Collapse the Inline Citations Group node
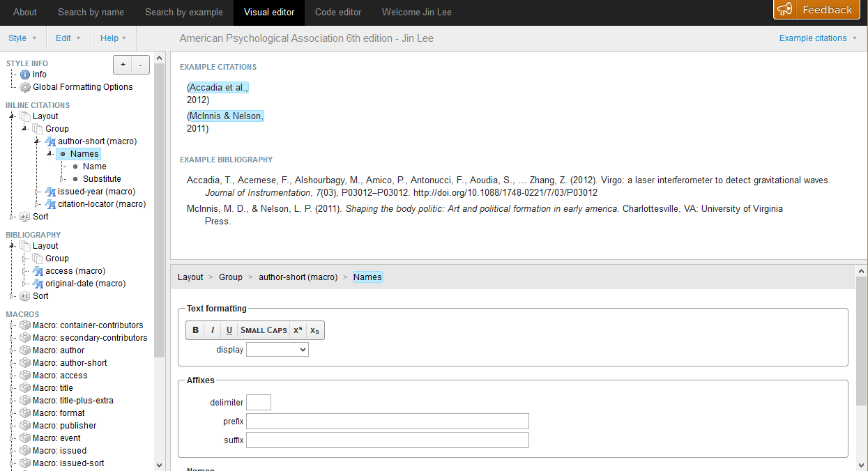This screenshot has height=471, width=868. pyautogui.click(x=24, y=129)
